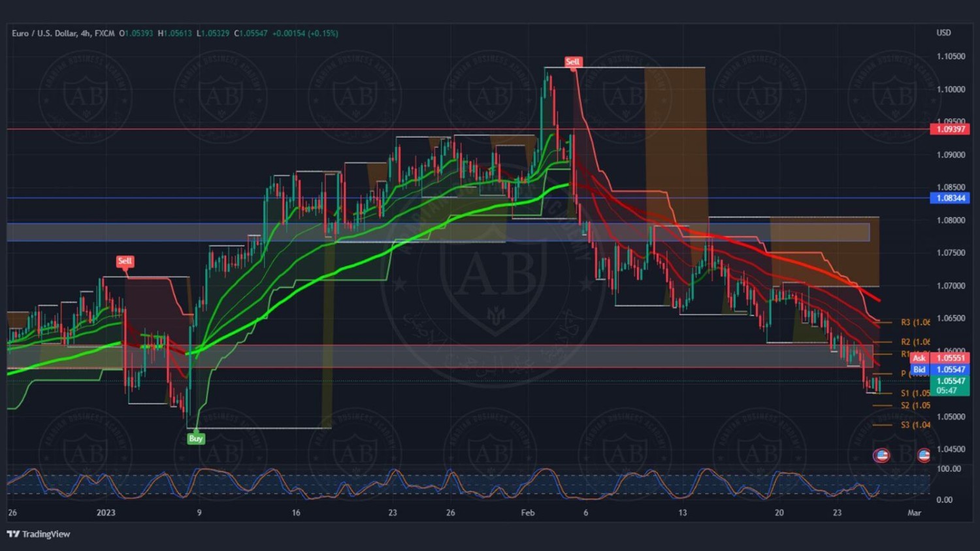Open the second US economic event flag near the price axis
The image size is (980, 551).
[924, 455]
